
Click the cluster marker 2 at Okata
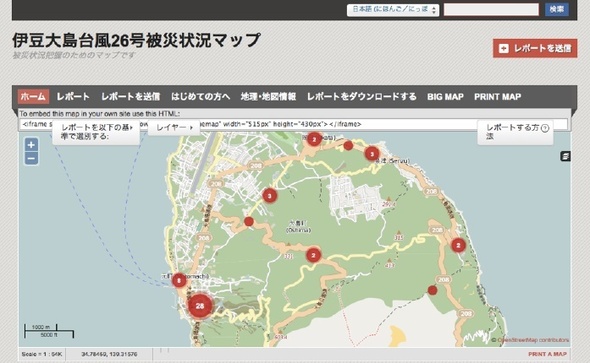314,140
